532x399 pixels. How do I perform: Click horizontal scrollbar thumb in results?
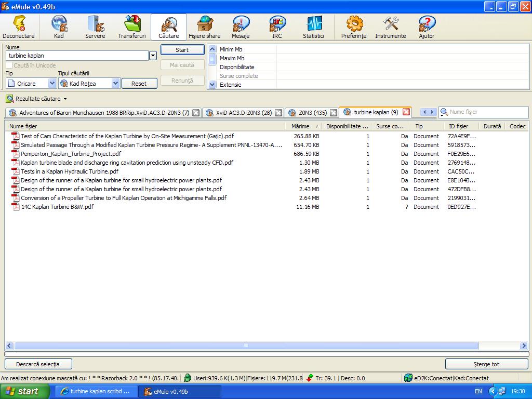[246, 345]
